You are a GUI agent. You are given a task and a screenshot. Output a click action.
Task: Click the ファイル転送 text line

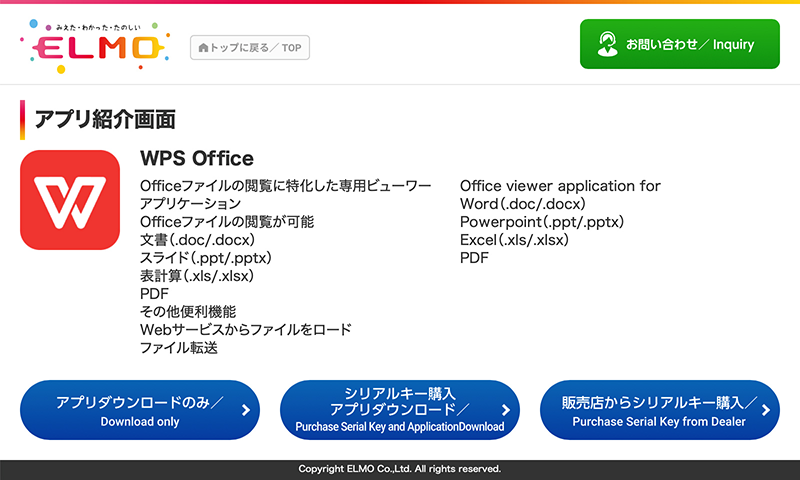click(179, 348)
